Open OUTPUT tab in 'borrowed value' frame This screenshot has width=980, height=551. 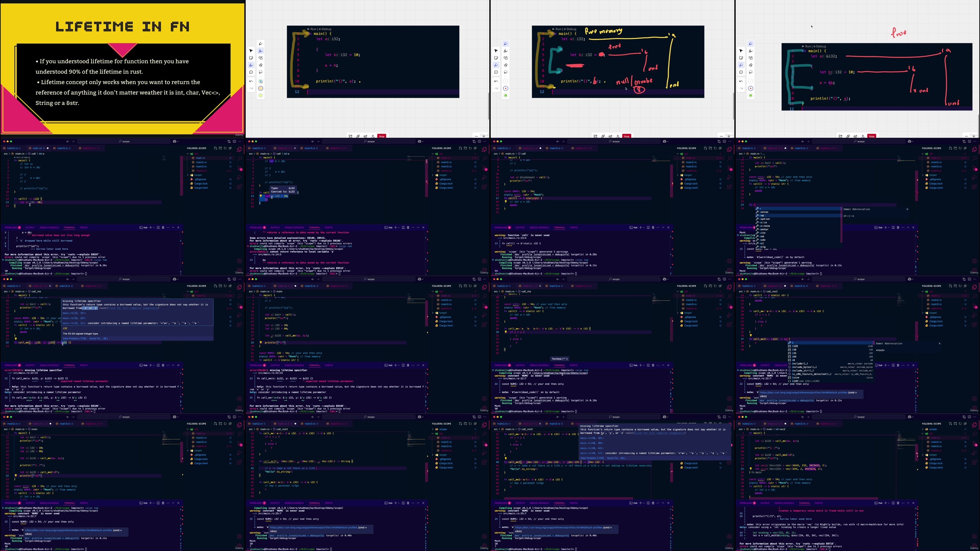click(x=30, y=227)
